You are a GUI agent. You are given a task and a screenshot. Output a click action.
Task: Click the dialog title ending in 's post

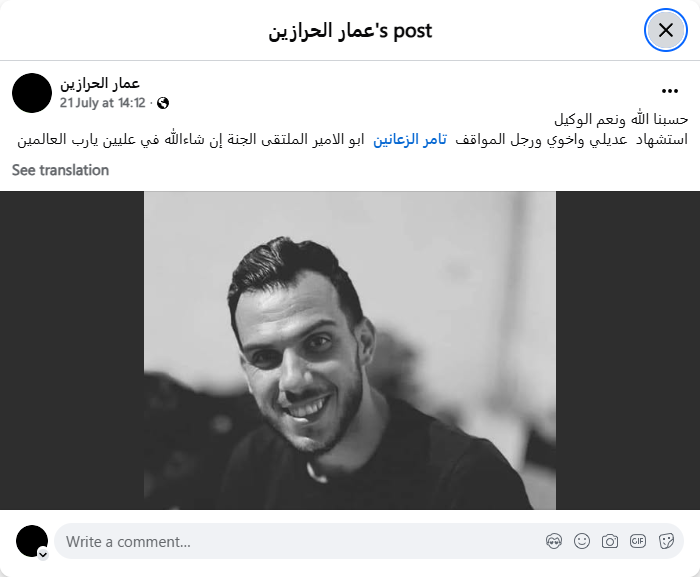[350, 30]
